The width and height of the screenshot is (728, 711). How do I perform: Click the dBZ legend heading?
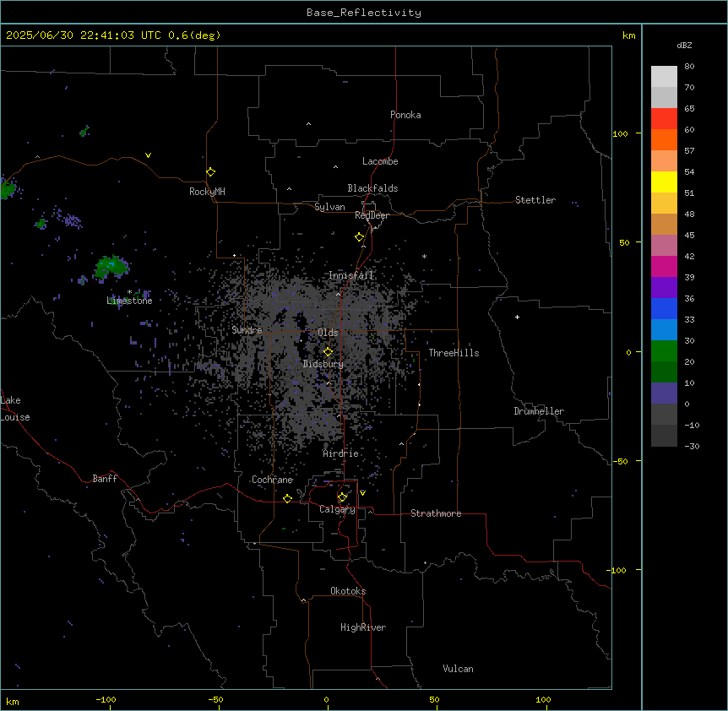pos(684,45)
